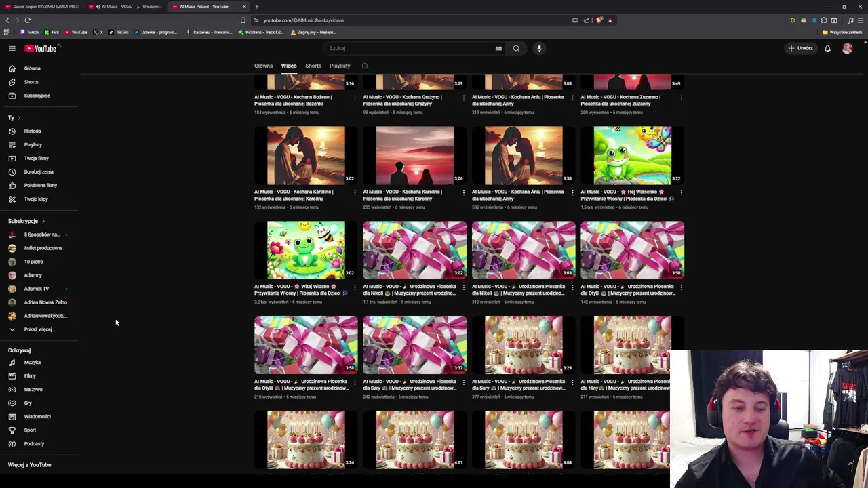Expand subscriptions with Pokaż więcej
Image resolution: width=868 pixels, height=488 pixels.
(41, 329)
